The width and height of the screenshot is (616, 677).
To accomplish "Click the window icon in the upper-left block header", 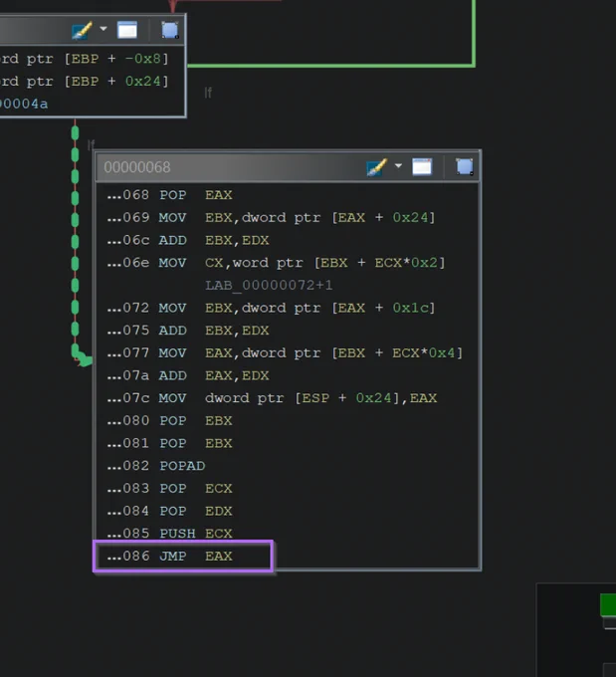I will [x=127, y=30].
